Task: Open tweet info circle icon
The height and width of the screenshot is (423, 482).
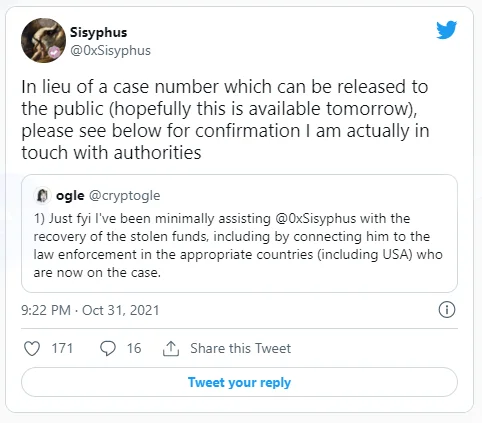Action: (x=446, y=310)
